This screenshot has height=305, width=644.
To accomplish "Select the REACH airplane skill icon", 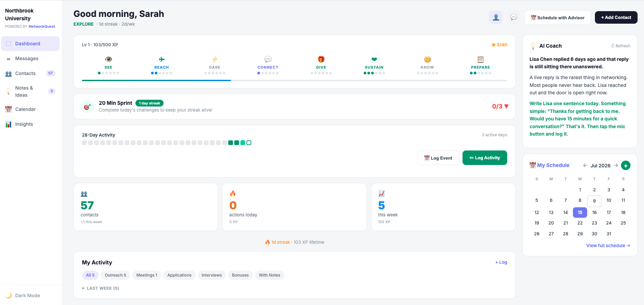I will click(x=162, y=59).
